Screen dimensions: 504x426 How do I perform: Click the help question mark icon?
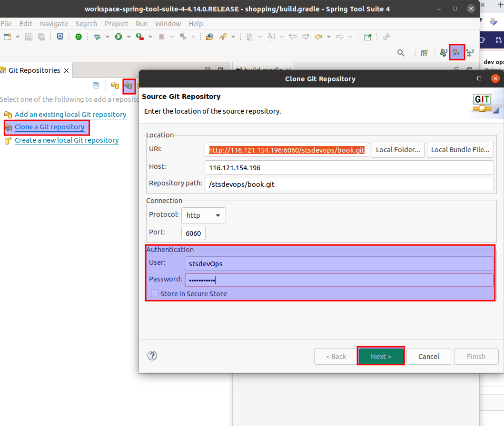(152, 356)
